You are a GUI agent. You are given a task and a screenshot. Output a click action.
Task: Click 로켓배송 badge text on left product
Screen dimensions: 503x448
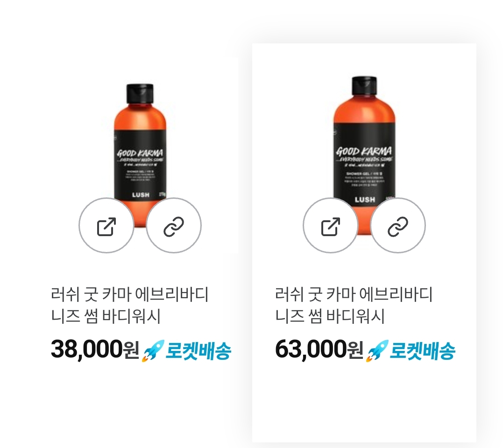(198, 351)
